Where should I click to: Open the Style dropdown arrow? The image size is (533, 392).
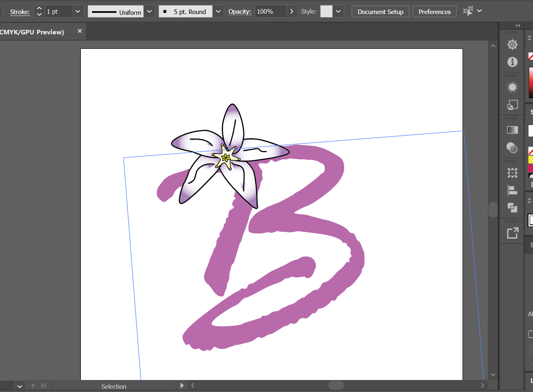click(339, 12)
